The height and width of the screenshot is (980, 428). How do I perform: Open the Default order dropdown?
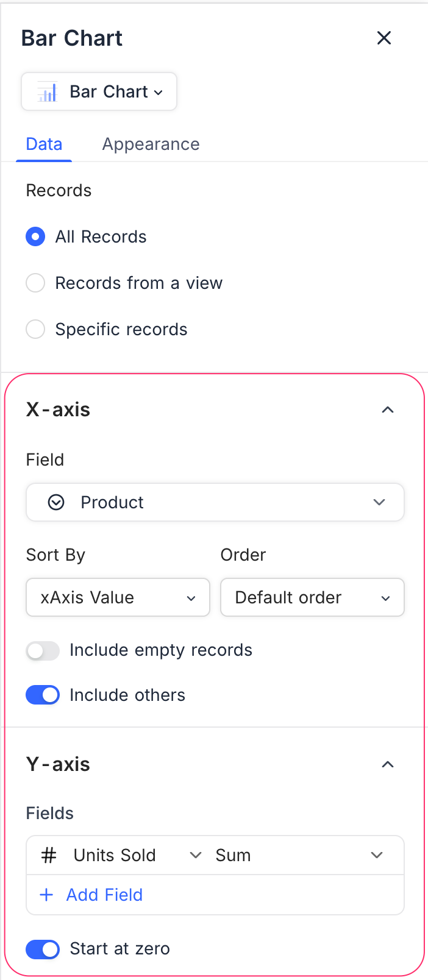(x=312, y=597)
